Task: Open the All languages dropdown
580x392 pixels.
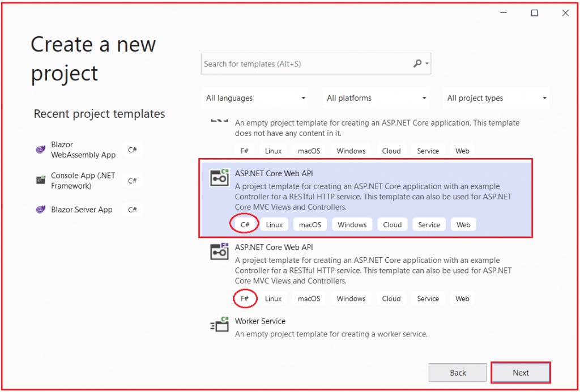Action: (254, 97)
